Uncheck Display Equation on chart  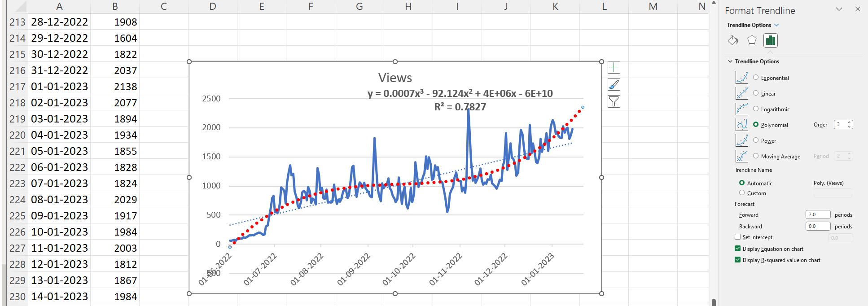click(737, 249)
